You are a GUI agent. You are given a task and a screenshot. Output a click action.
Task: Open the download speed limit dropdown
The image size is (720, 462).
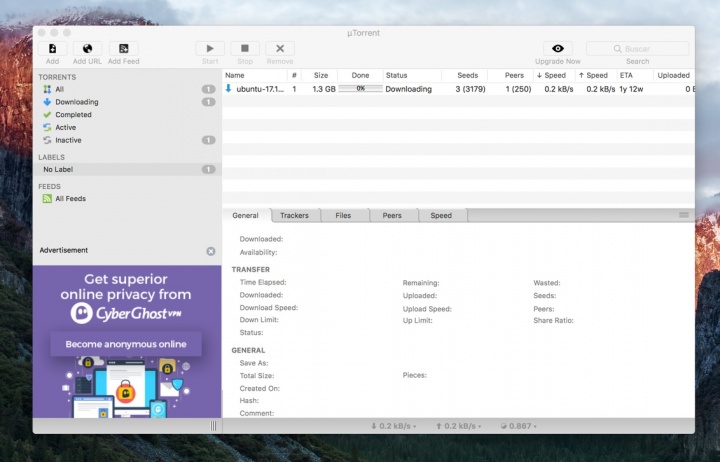[x=395, y=426]
